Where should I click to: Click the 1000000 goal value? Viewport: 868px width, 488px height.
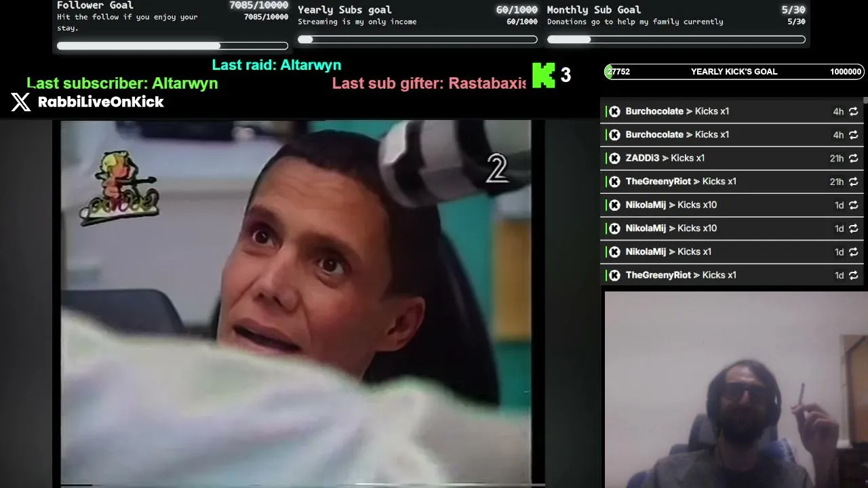pyautogui.click(x=846, y=72)
